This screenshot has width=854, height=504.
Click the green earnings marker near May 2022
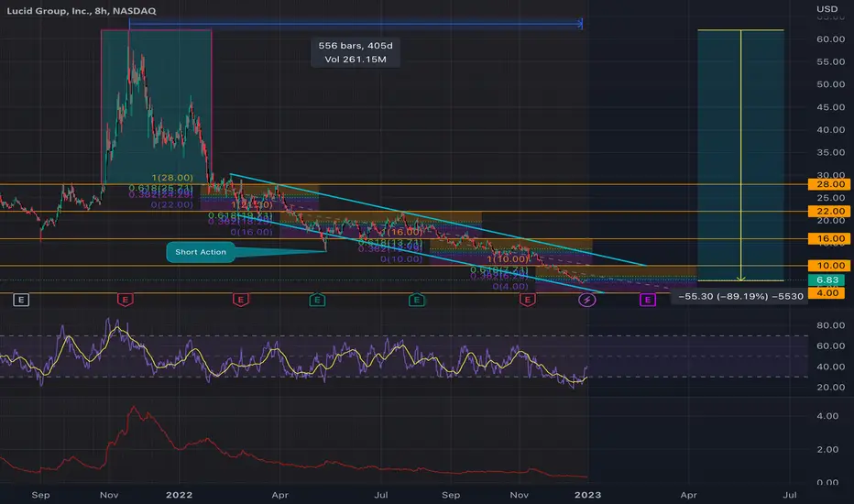(x=318, y=300)
